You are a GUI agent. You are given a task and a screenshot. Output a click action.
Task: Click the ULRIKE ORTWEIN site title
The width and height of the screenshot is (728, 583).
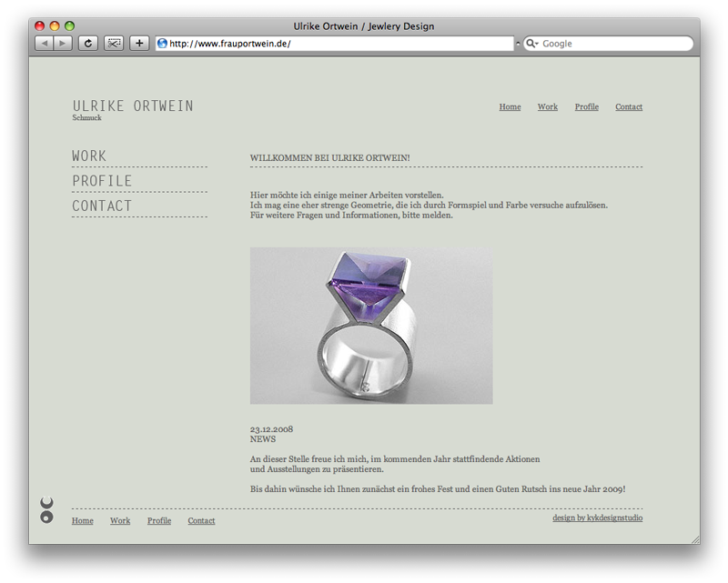point(133,106)
